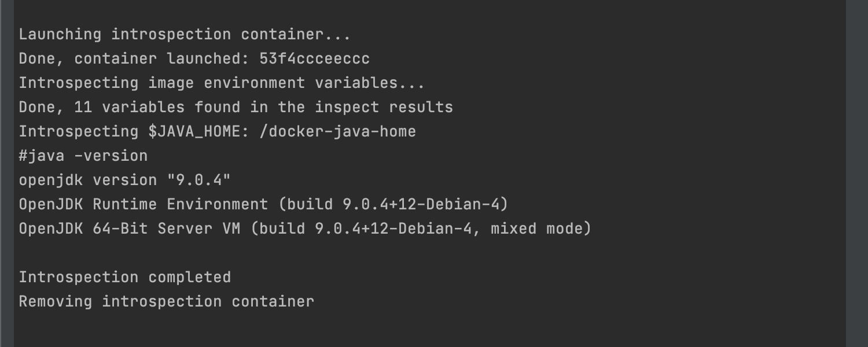Click the "Introspection completed" message
This screenshot has width=868, height=347.
tap(124, 278)
